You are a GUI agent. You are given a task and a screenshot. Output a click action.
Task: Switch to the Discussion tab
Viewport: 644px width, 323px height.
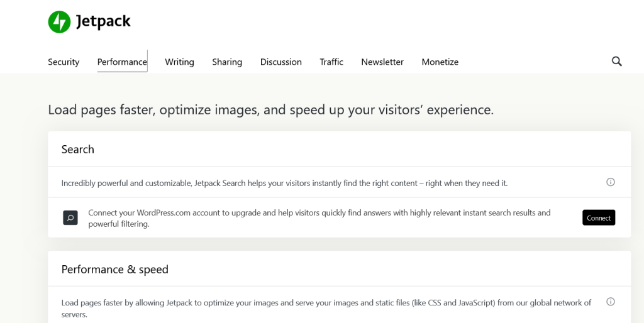(x=280, y=62)
